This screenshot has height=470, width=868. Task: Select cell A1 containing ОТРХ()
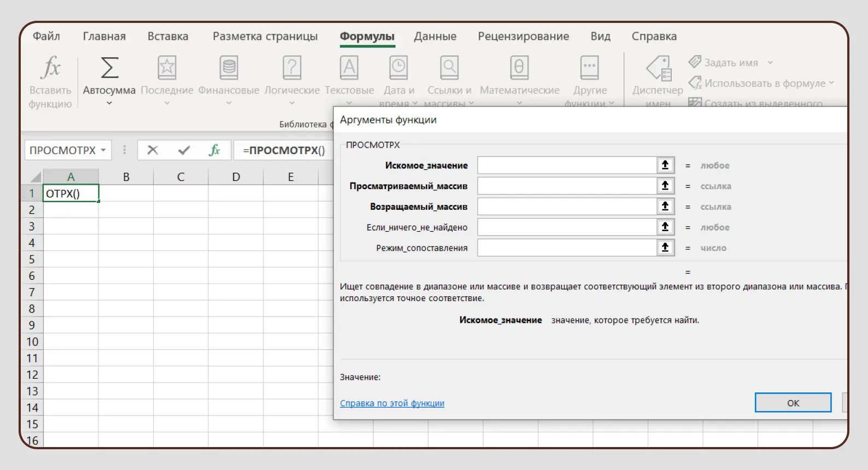71,193
